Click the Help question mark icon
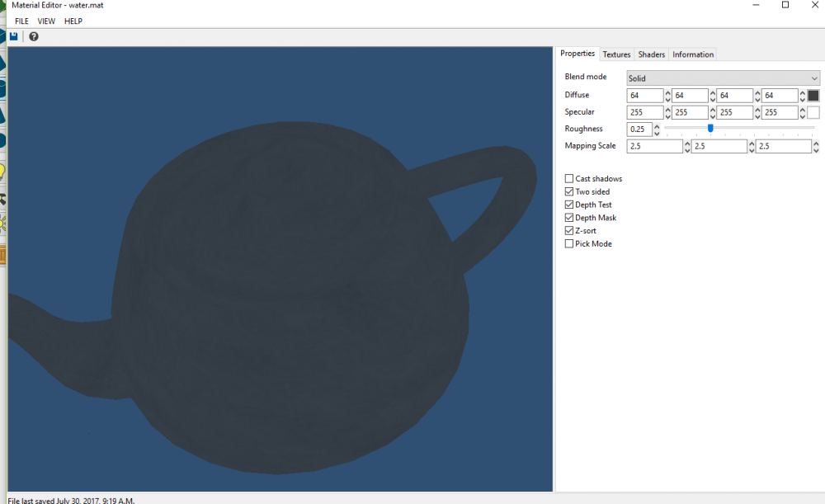Image resolution: width=825 pixels, height=504 pixels. pos(32,36)
